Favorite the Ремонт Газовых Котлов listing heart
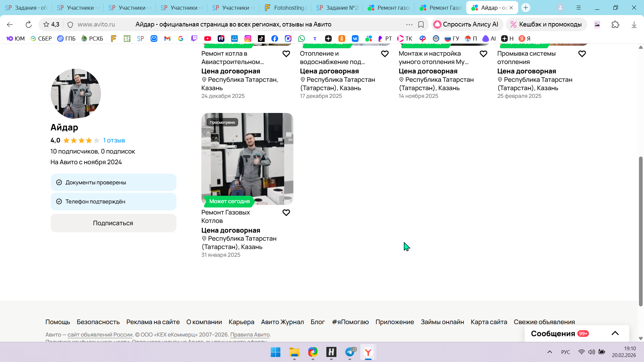Screen dimensions: 644x362 [x=286, y=213]
